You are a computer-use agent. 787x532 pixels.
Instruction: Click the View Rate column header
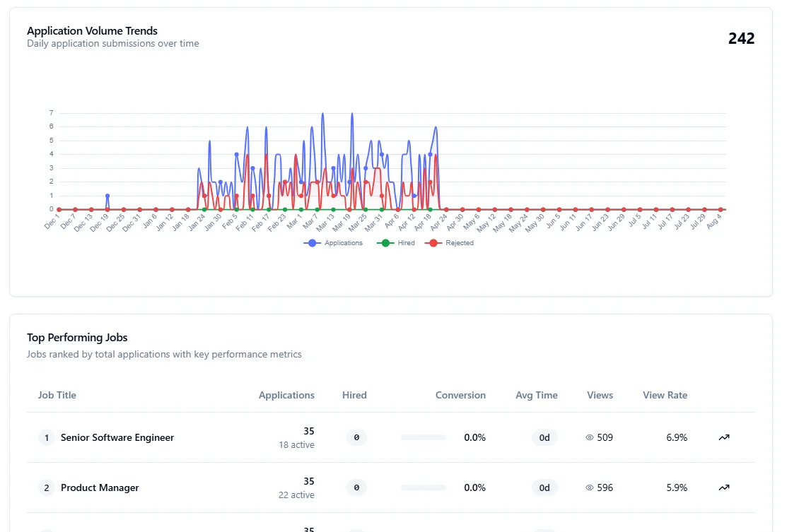665,395
